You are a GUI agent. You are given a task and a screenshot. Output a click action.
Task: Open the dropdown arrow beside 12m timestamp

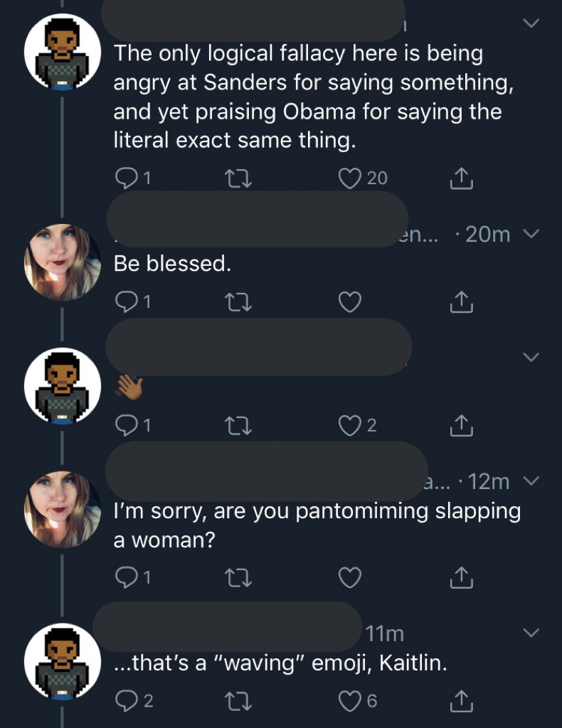(531, 481)
